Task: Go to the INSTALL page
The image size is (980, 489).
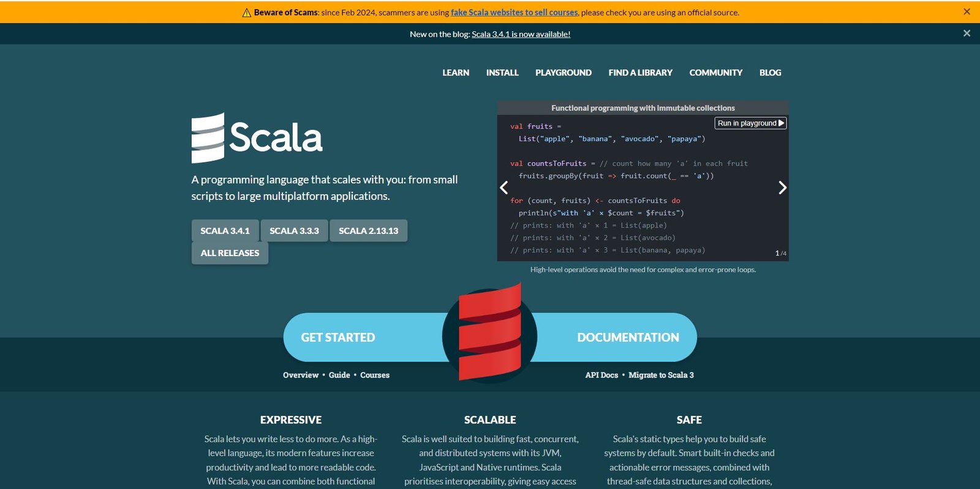Action: click(502, 72)
